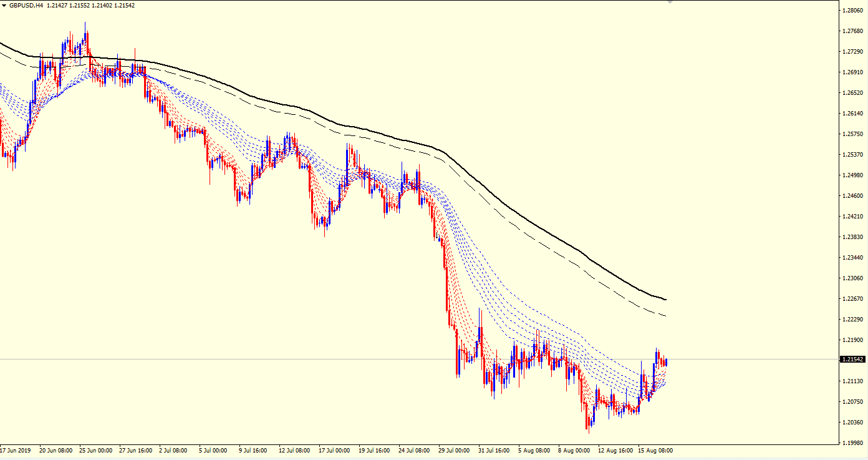
Task: Click time axis label 17 Jun 2019
Action: pos(16,450)
